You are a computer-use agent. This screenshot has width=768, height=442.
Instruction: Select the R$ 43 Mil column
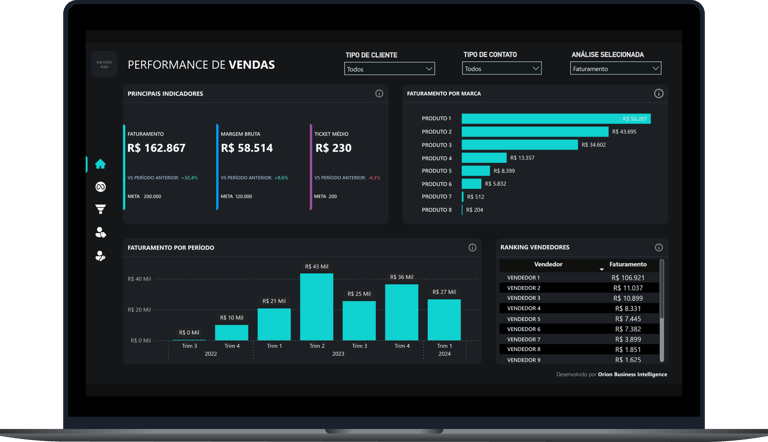point(316,307)
